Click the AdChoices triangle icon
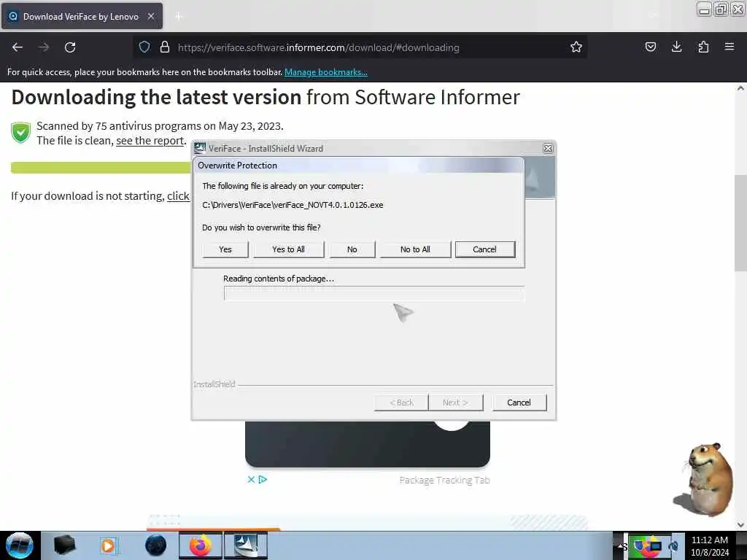The width and height of the screenshot is (747, 560). (x=263, y=480)
